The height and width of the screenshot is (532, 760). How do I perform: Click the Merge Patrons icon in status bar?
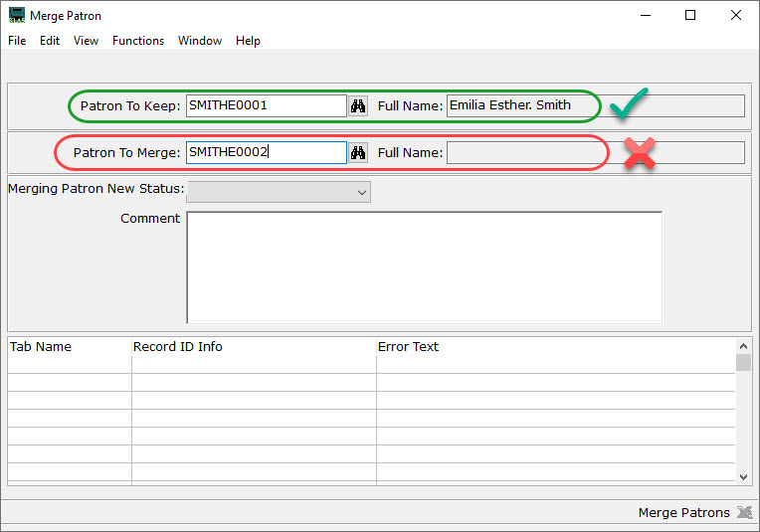point(744,513)
